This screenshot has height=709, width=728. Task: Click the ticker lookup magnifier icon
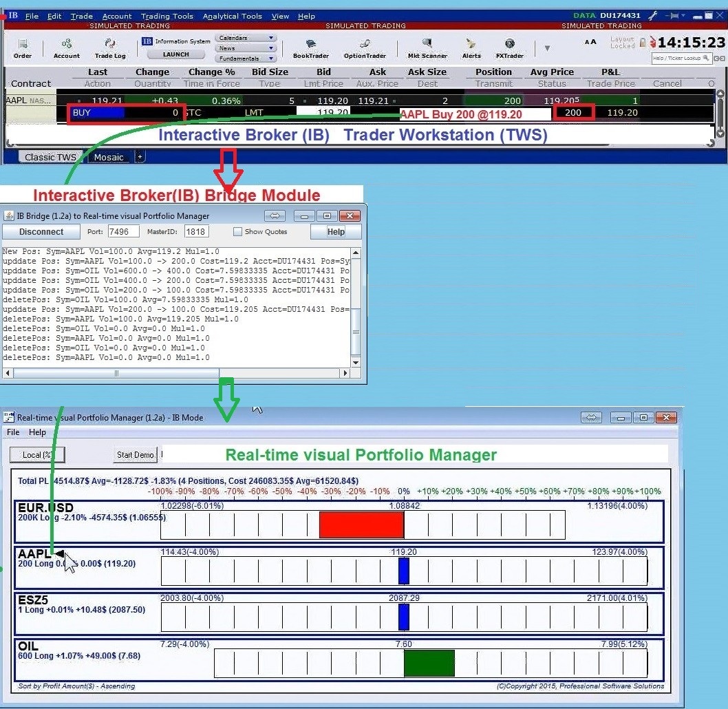tap(706, 58)
